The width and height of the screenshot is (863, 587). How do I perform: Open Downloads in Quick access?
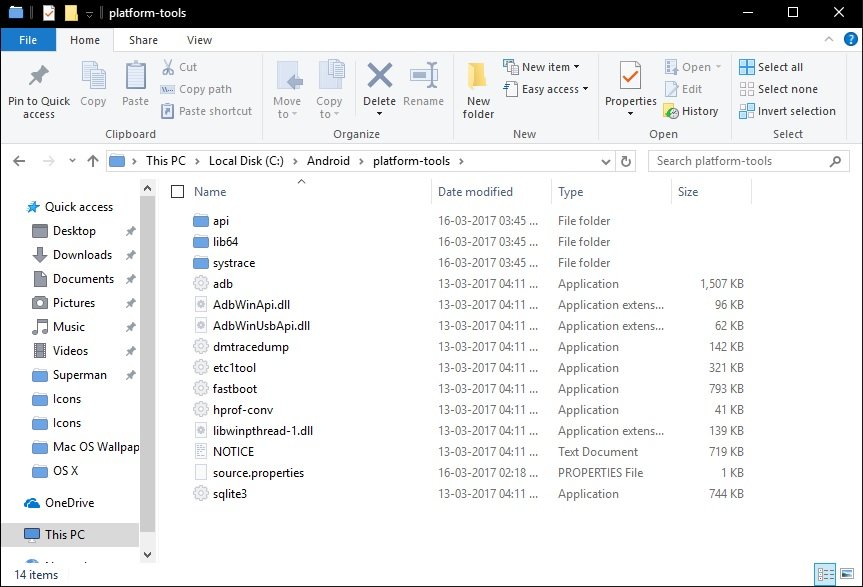pyautogui.click(x=82, y=255)
